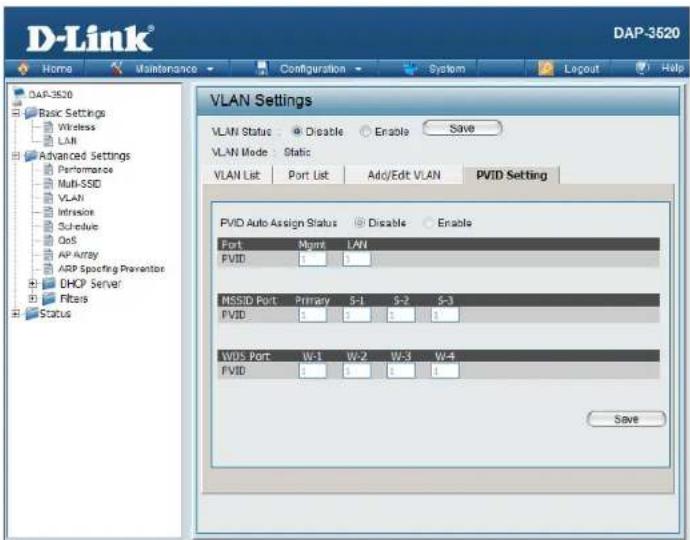Image resolution: width=690 pixels, height=540 pixels.
Task: Open the System menu item
Action: [447, 69]
